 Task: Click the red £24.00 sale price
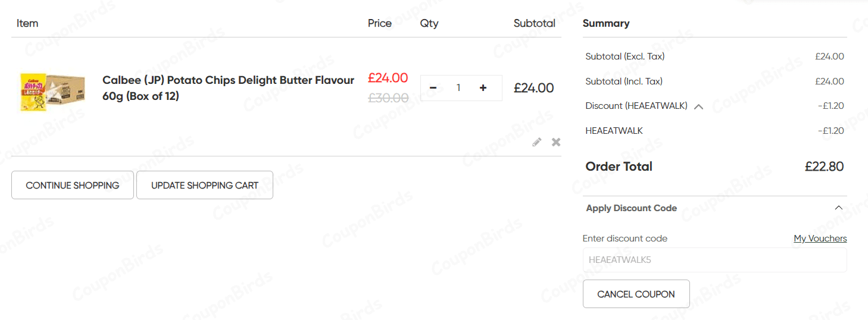[388, 78]
